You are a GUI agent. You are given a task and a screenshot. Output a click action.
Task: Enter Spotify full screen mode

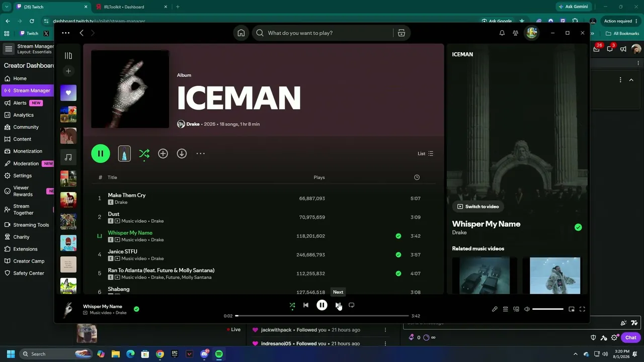coord(582,309)
